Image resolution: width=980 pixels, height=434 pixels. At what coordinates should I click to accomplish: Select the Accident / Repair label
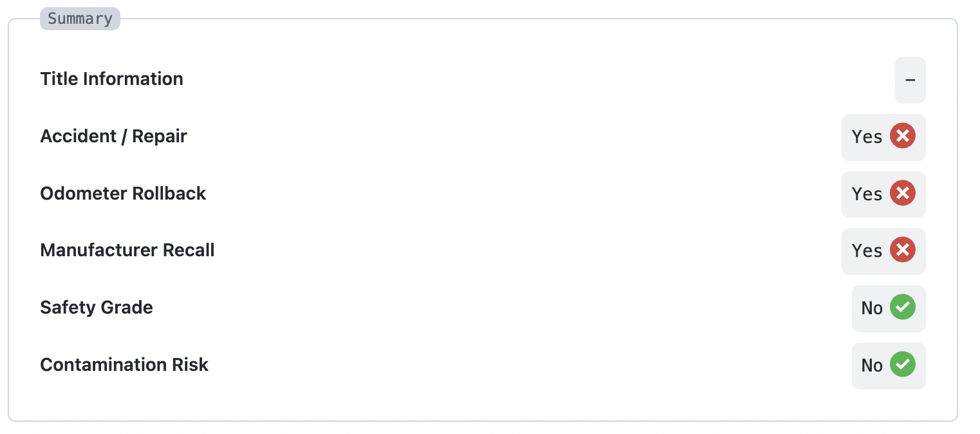pos(113,137)
